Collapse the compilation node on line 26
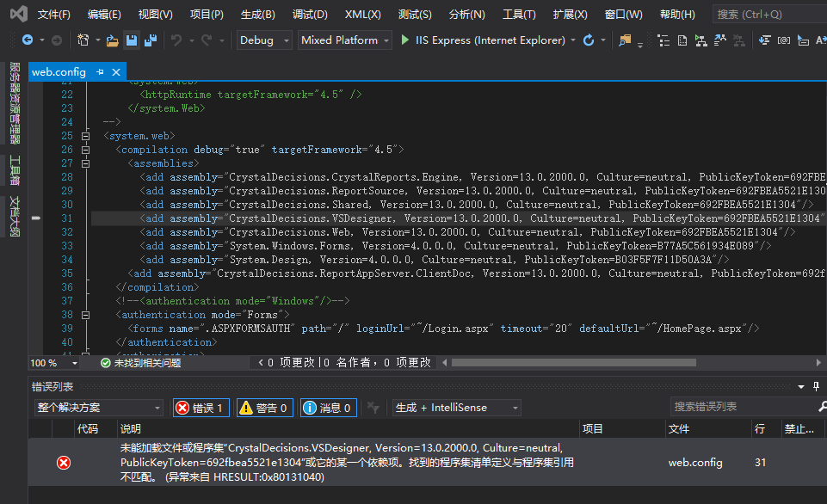Viewport: 827px width, 504px height. tap(85, 150)
